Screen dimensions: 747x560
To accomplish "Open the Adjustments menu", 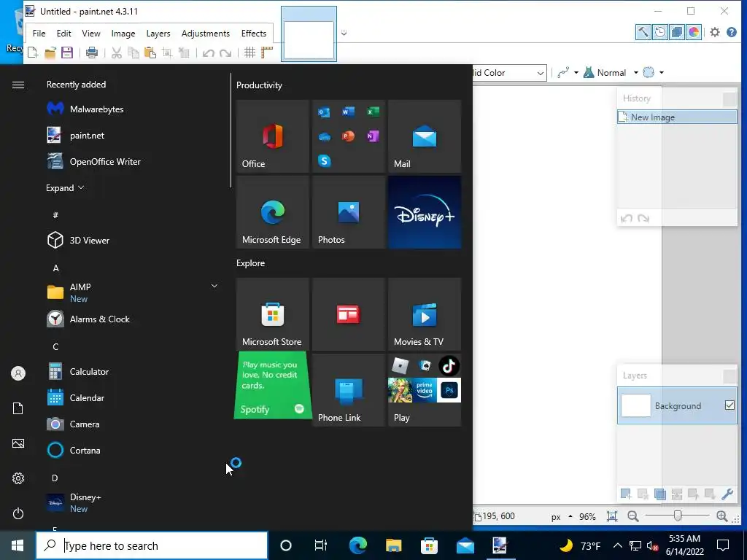I will point(205,34).
